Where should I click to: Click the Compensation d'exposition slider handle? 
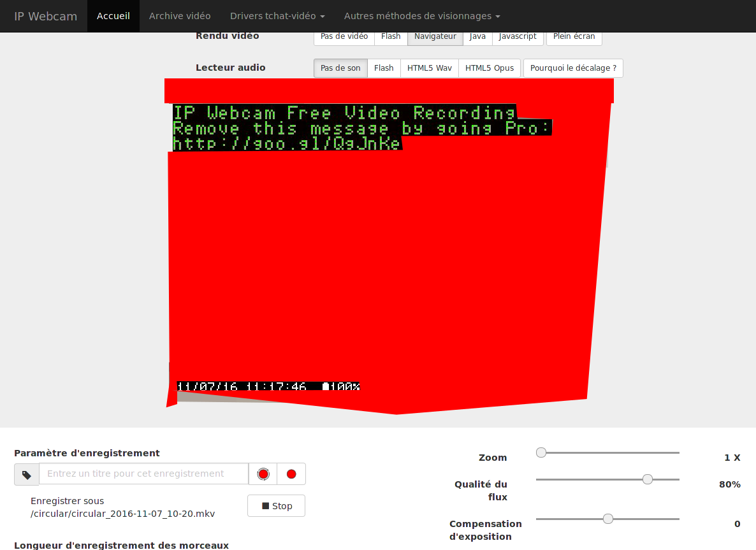608,519
